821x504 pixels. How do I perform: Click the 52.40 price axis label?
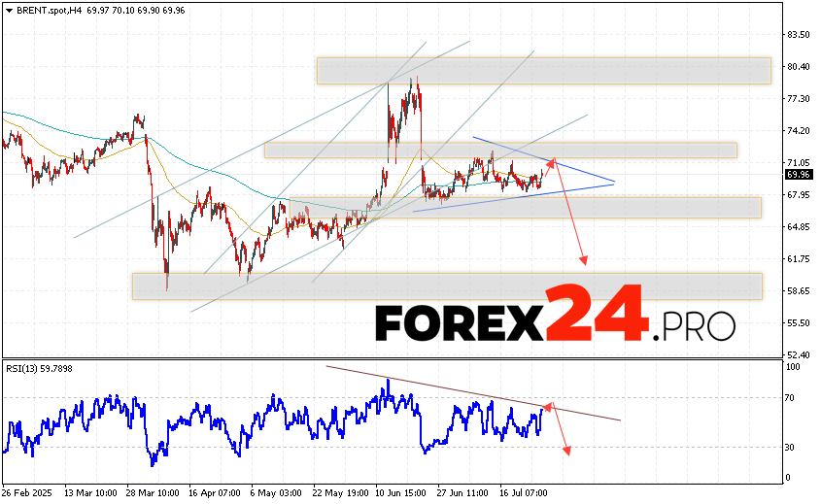tap(799, 355)
